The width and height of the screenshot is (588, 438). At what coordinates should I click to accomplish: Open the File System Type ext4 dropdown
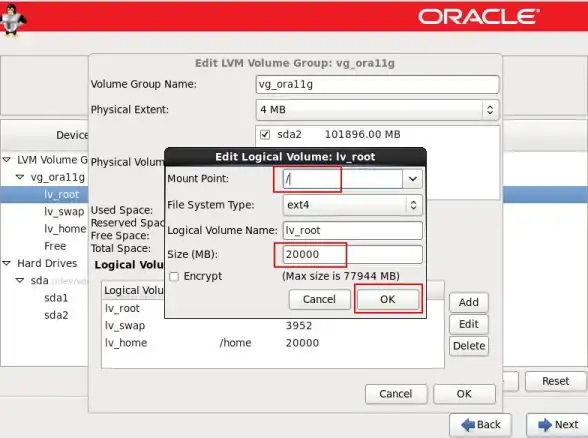352,205
